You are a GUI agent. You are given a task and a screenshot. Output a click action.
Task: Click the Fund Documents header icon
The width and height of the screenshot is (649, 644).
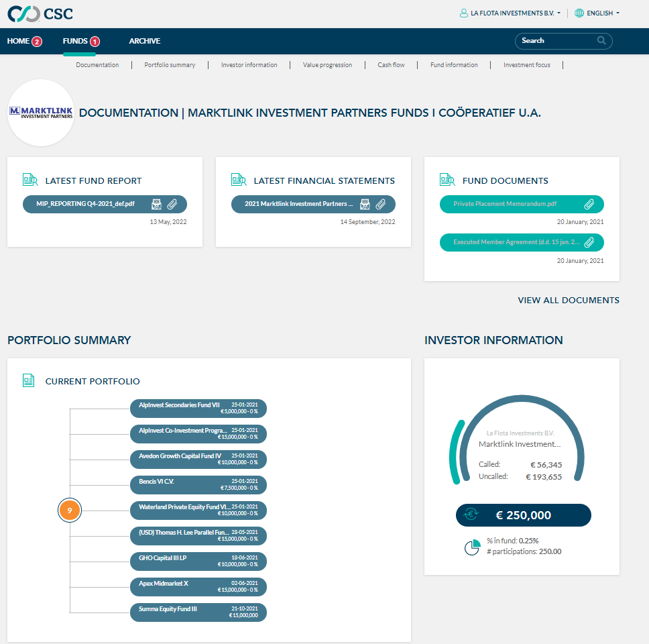click(447, 180)
